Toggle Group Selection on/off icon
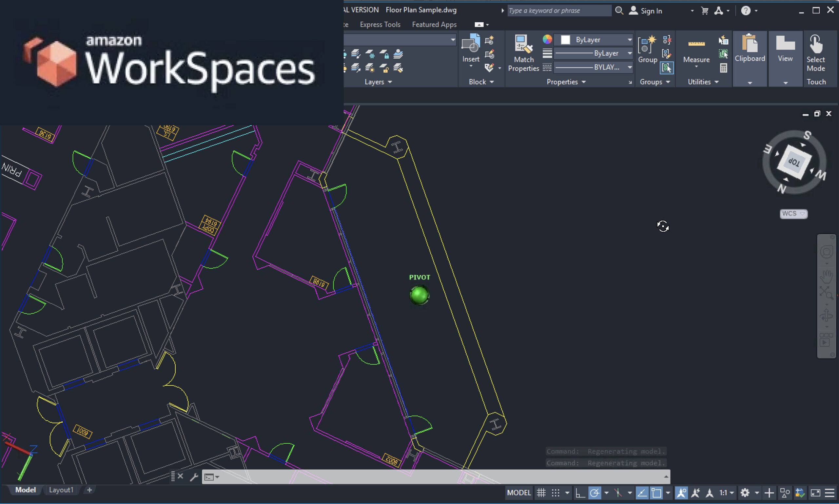 coord(667,68)
